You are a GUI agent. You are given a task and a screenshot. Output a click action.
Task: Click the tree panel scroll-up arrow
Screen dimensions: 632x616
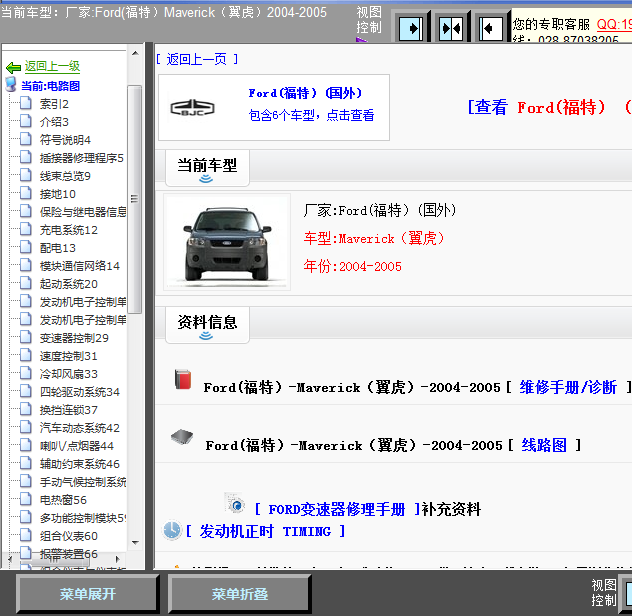pyautogui.click(x=135, y=53)
